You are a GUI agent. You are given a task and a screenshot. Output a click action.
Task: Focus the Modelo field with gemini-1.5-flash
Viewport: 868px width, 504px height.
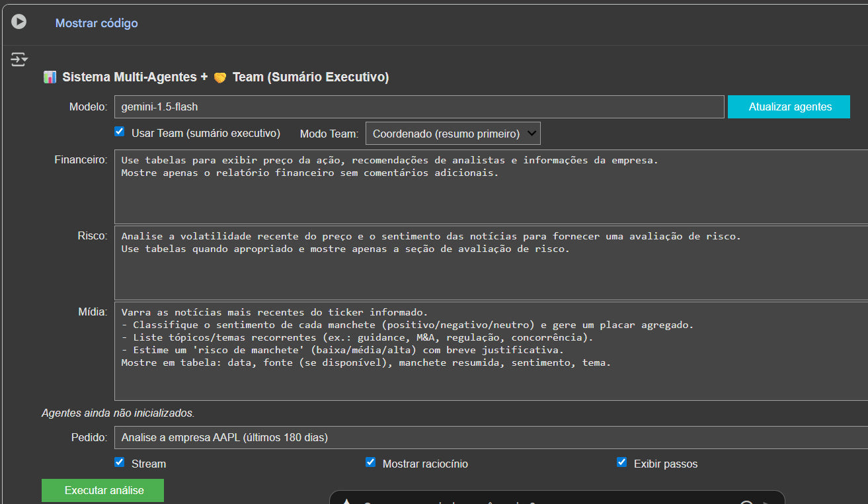coord(419,106)
